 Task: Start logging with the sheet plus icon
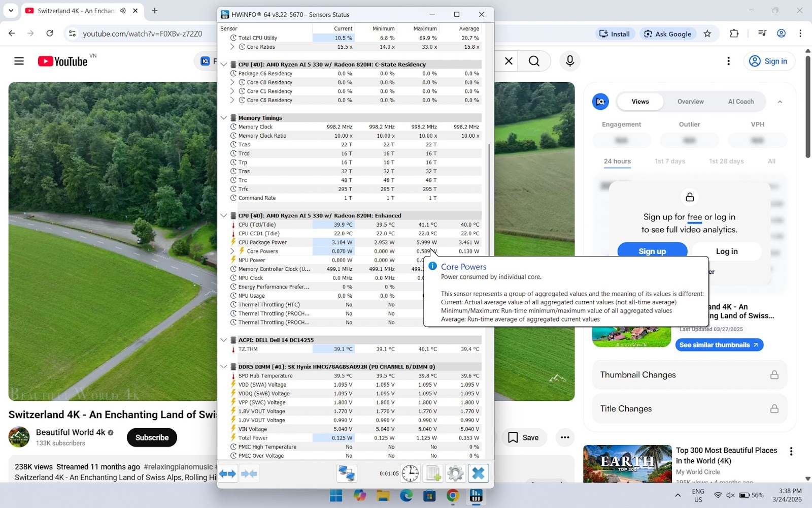pyautogui.click(x=433, y=473)
